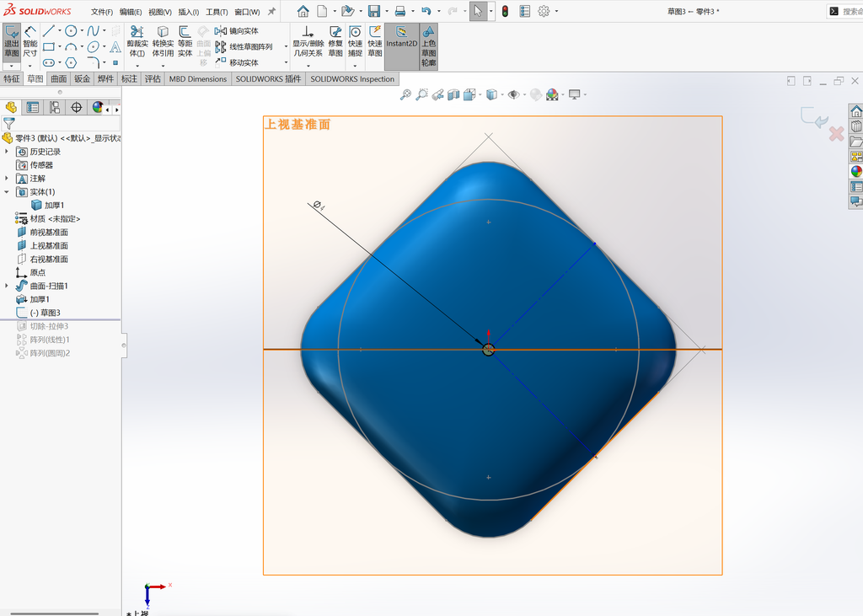The width and height of the screenshot is (863, 616).
Task: Open the Undo dropdown arrow
Action: [x=438, y=11]
